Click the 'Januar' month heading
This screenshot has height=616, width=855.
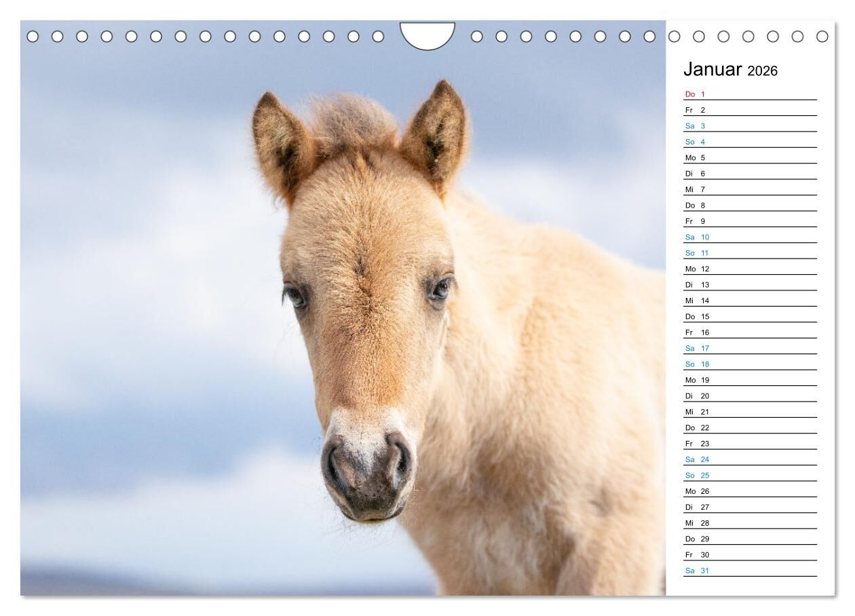pos(712,69)
